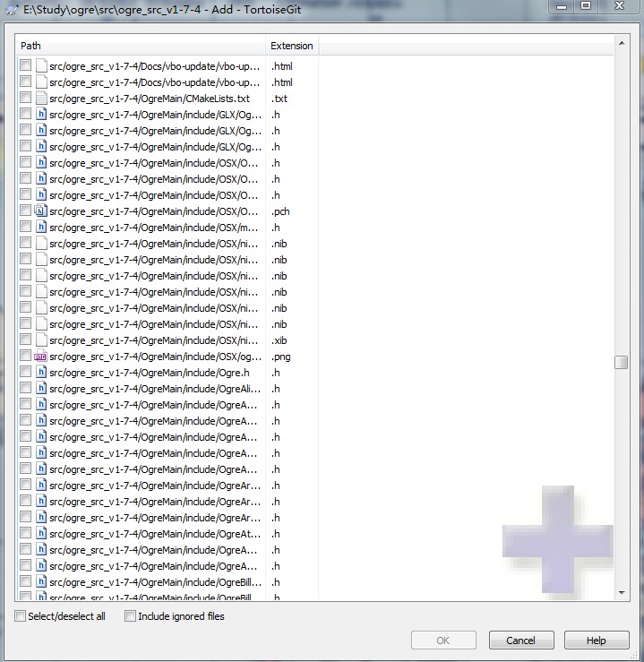Close the TortoiseGit Add window
Image resolution: width=644 pixels, height=662 pixels.
point(619,6)
